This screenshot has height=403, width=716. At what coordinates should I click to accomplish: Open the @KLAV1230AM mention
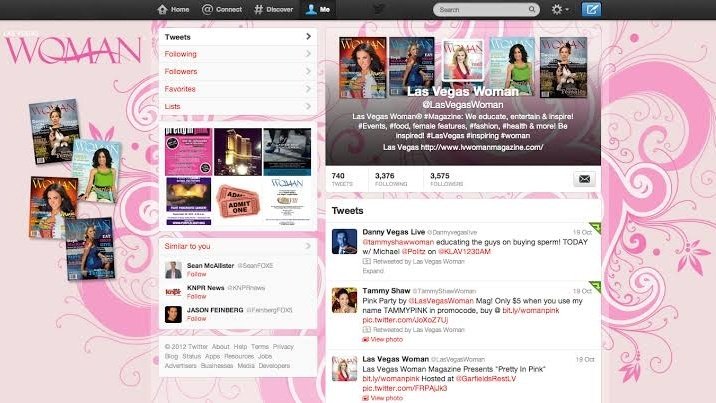pos(464,251)
